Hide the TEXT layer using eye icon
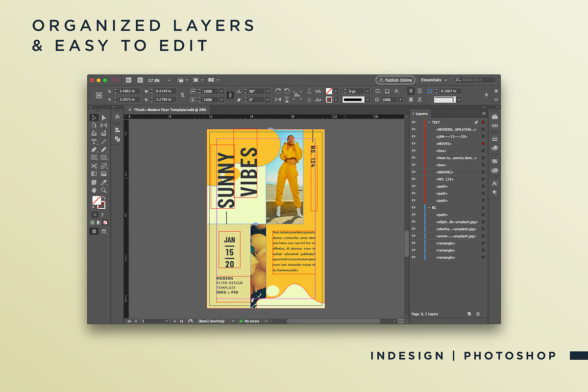 coord(414,122)
